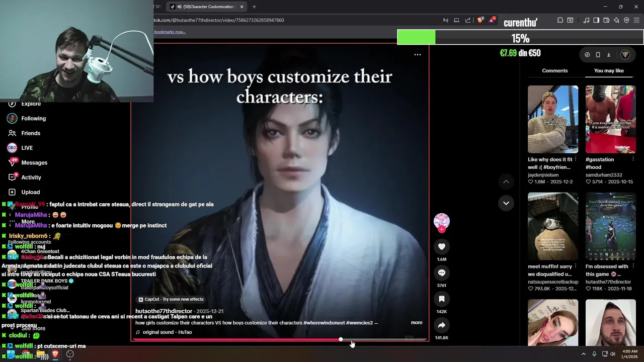Screen dimensions: 644x362
Task: Open Brave VPN shield icon
Action: click(x=626, y=20)
